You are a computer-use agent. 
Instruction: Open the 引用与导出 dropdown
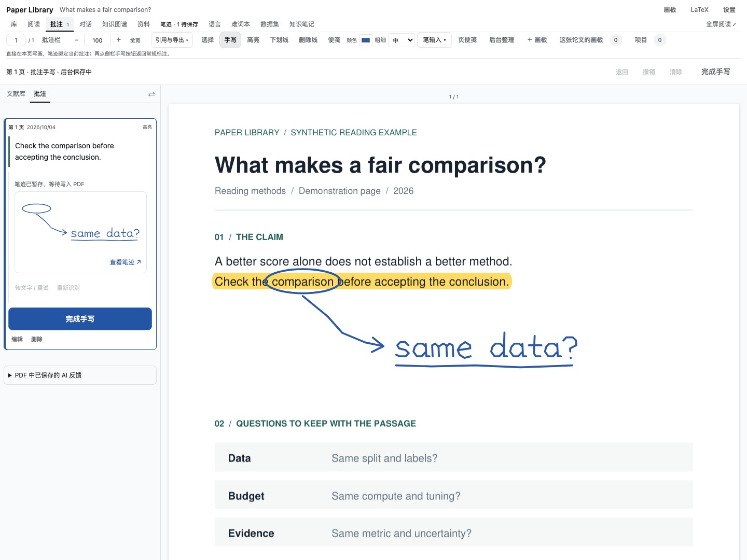pyautogui.click(x=172, y=40)
